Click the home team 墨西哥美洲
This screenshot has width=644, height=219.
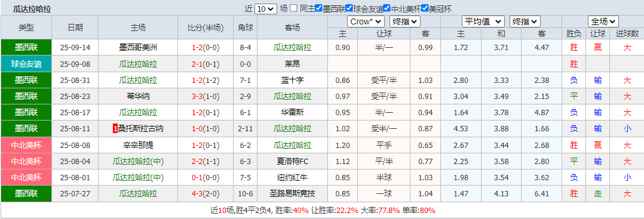pos(138,48)
